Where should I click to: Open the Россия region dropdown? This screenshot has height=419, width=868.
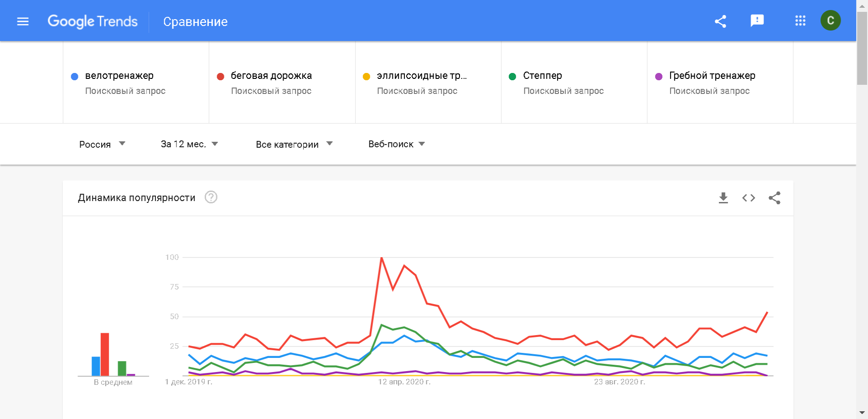point(102,144)
